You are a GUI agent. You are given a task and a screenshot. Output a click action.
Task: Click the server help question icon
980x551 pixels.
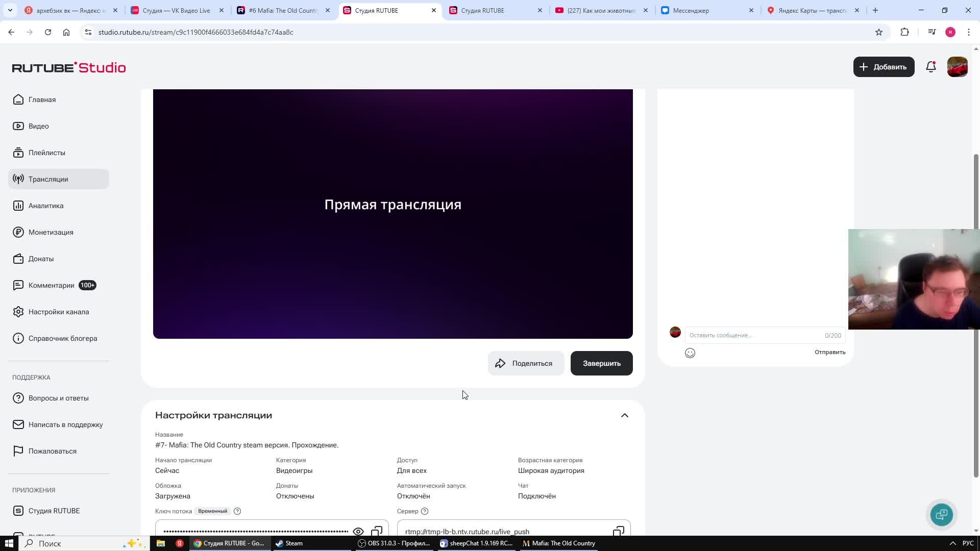tap(425, 511)
